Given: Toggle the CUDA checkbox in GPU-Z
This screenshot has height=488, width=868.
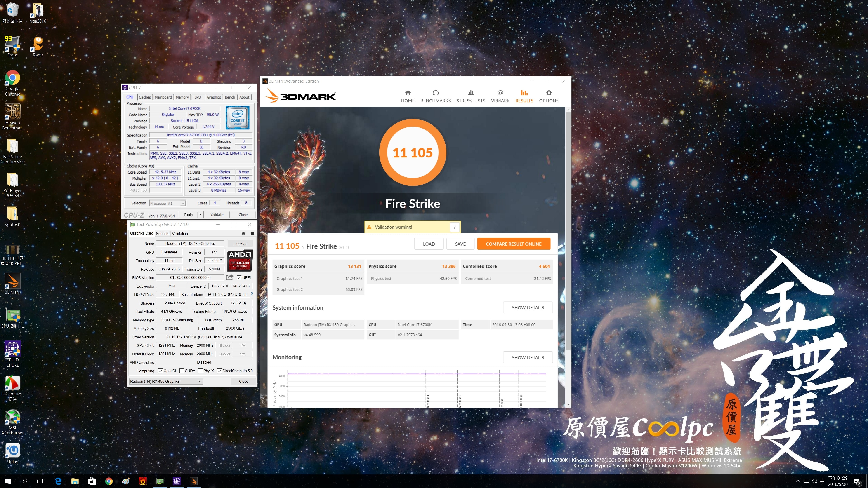Looking at the screenshot, I should click(x=182, y=371).
